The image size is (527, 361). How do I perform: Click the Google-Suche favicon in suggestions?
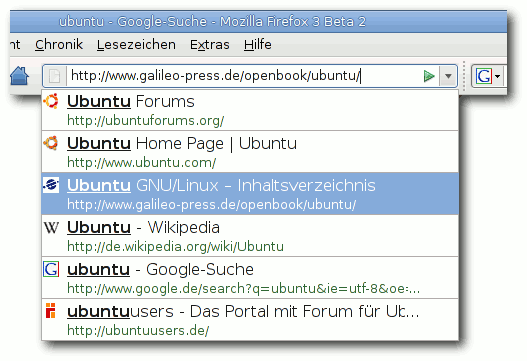(51, 269)
